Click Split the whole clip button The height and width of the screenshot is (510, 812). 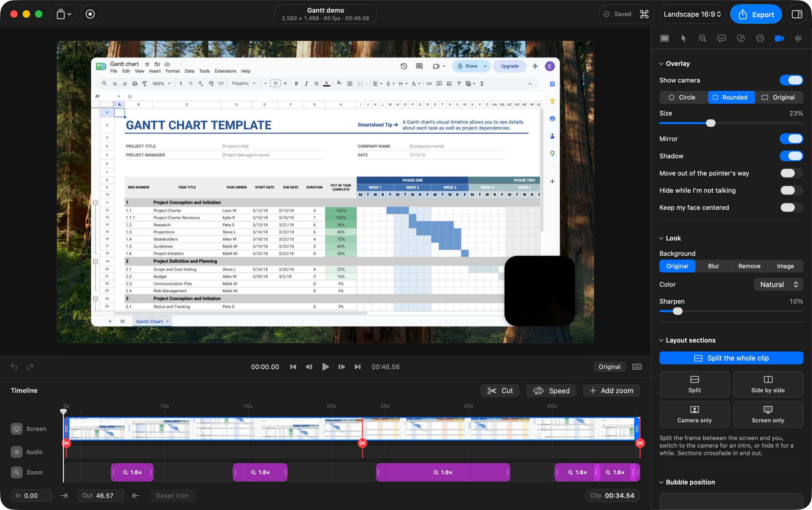(731, 358)
